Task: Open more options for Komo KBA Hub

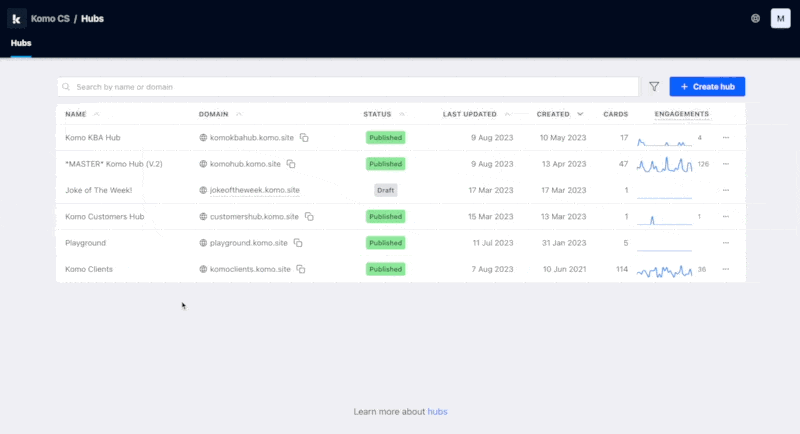Action: click(x=726, y=137)
